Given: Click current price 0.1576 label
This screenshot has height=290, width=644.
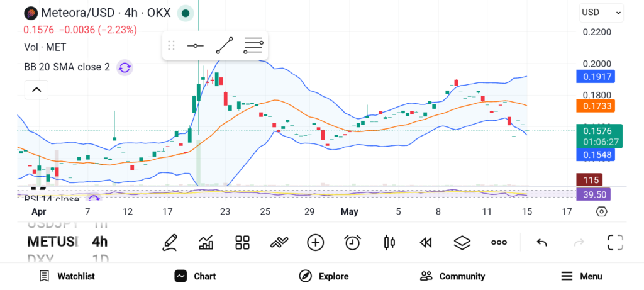Looking at the screenshot, I should click(x=599, y=136).
